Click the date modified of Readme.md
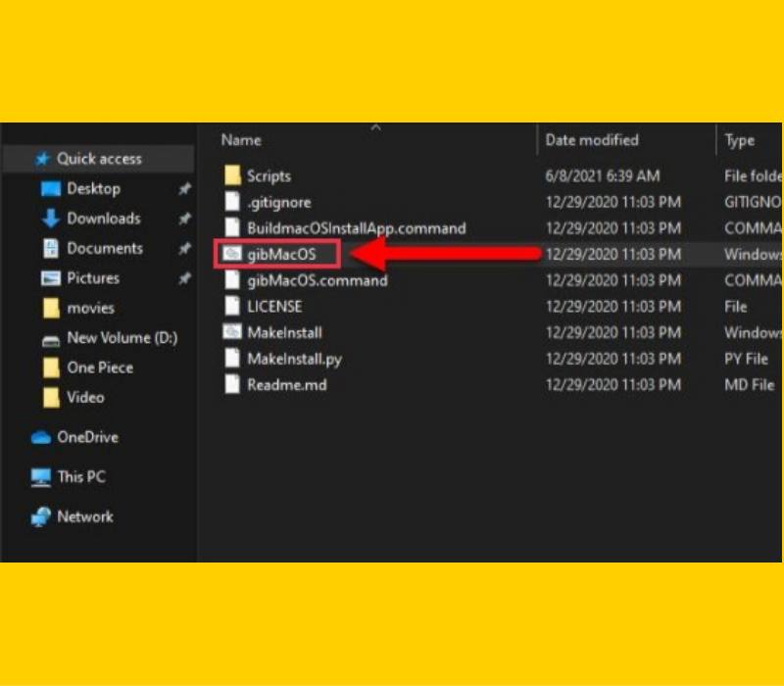Screen dimensions: 784x686 (x=613, y=384)
